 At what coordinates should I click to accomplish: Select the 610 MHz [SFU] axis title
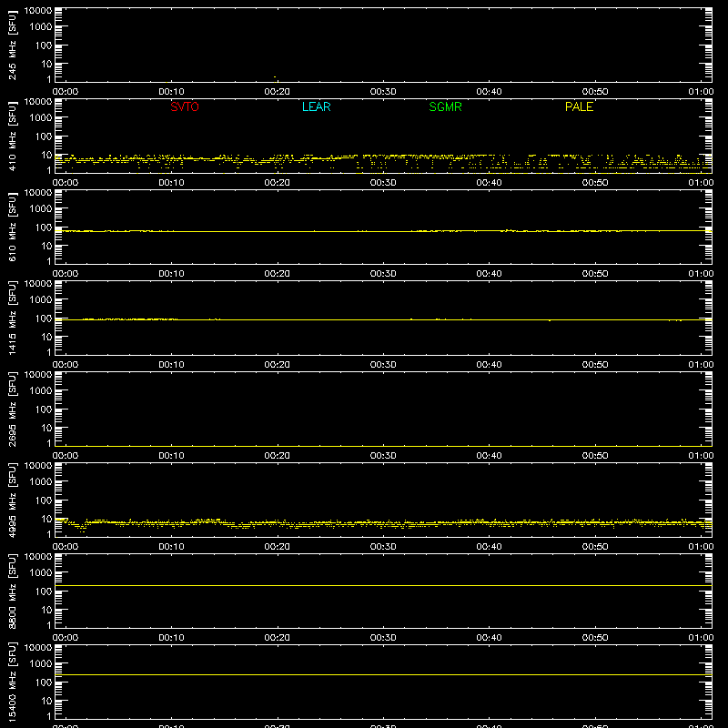(12, 227)
